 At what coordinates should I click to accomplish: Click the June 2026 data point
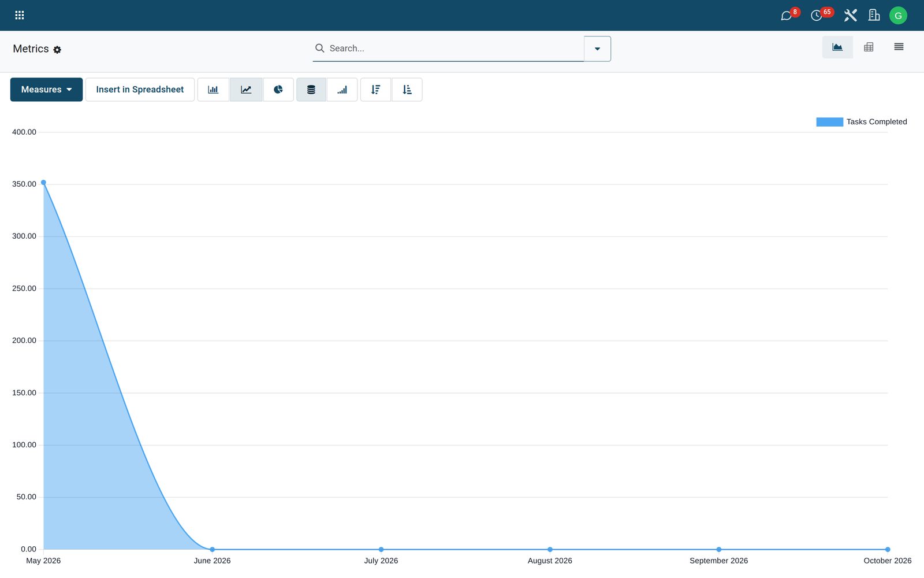click(x=212, y=549)
